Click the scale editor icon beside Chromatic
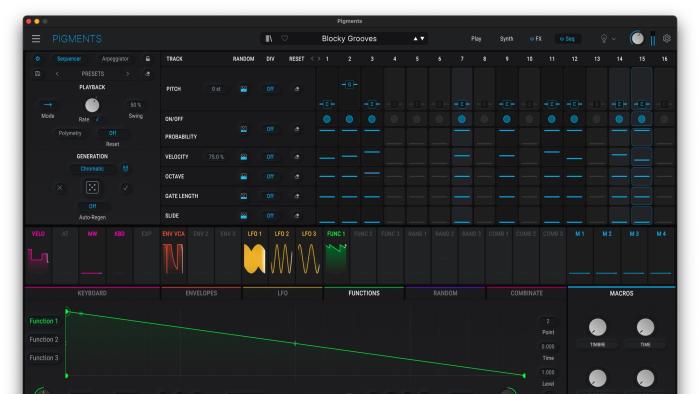 tap(125, 169)
